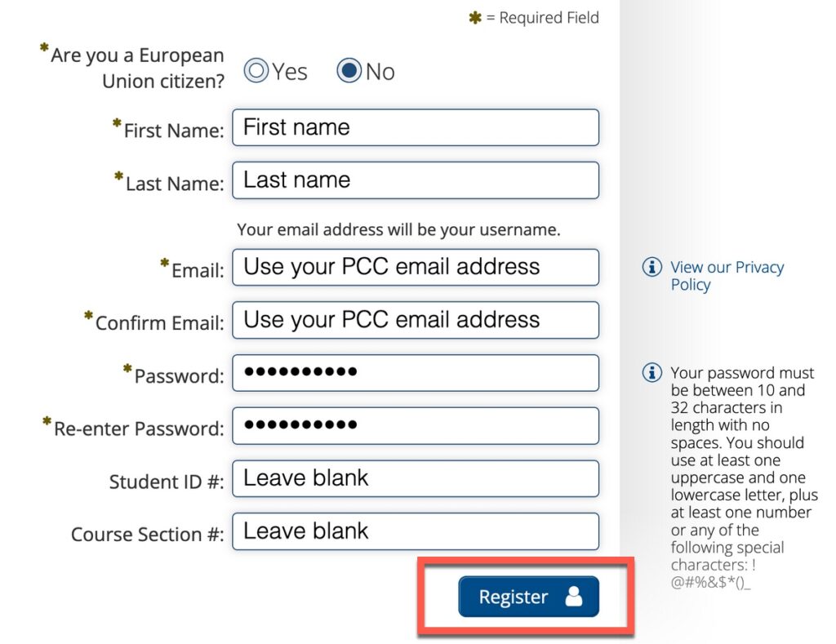836x644 pixels.
Task: Click the info icon beside Privacy Policy
Action: point(651,267)
